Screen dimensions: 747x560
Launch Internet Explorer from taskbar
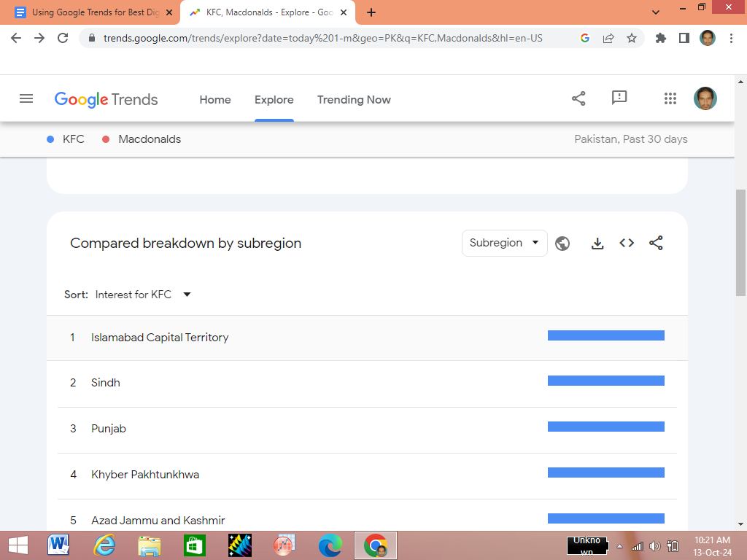coord(104,545)
